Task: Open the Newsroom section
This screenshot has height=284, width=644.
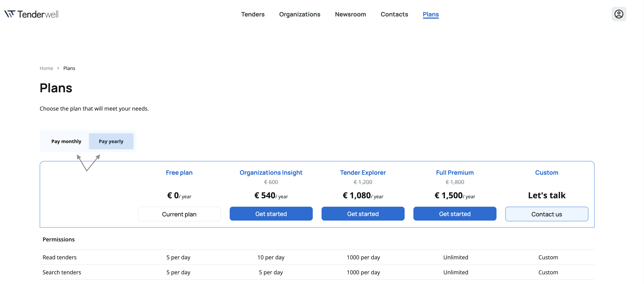Action: click(350, 14)
